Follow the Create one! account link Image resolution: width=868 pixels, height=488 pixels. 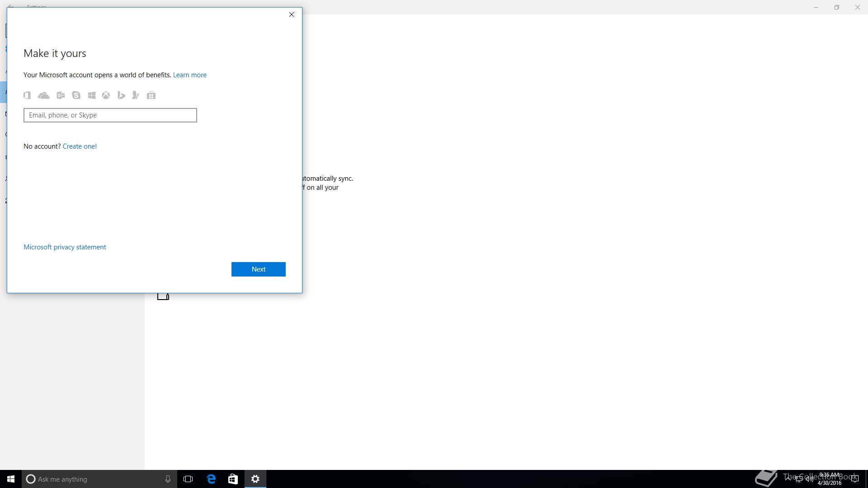[80, 146]
